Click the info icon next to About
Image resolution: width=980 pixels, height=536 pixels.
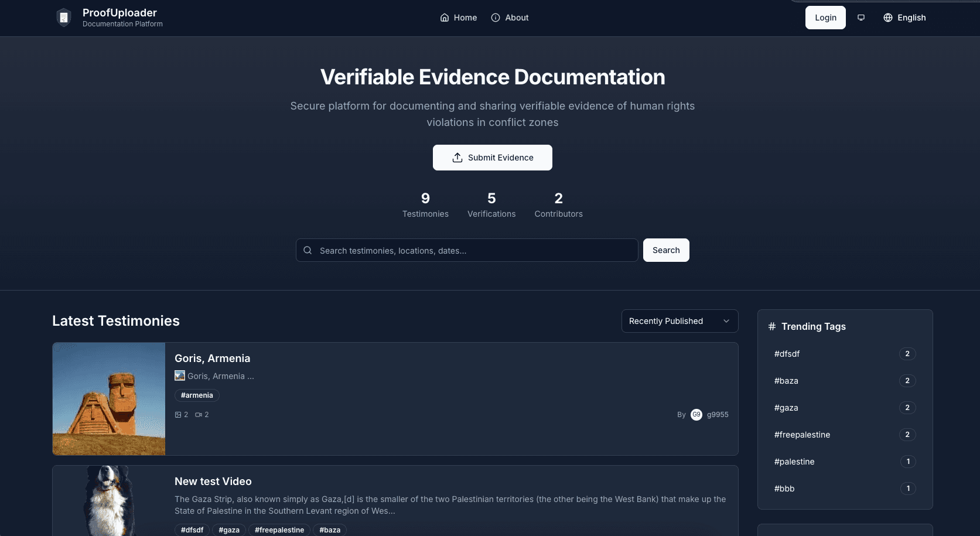coord(495,18)
